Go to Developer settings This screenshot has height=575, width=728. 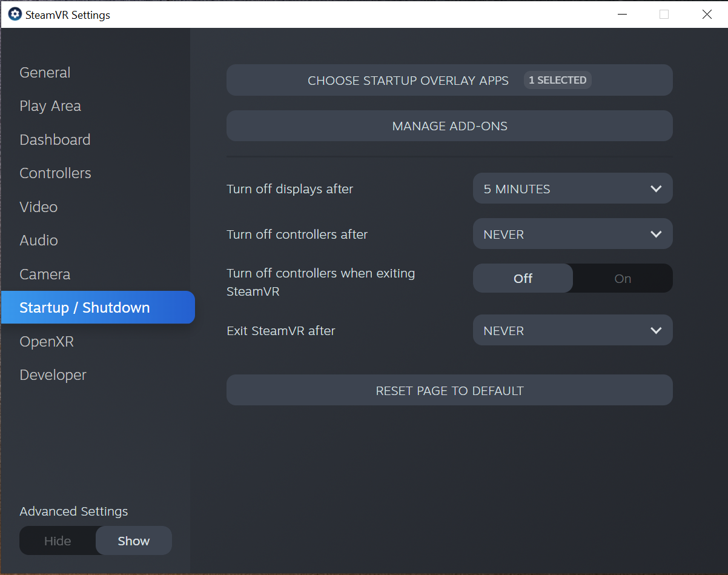pos(53,375)
